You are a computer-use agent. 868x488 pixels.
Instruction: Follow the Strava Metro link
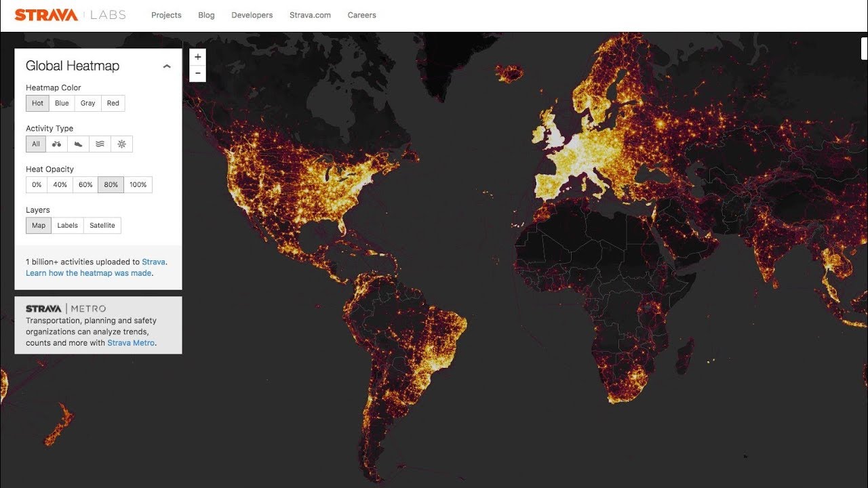pyautogui.click(x=131, y=343)
